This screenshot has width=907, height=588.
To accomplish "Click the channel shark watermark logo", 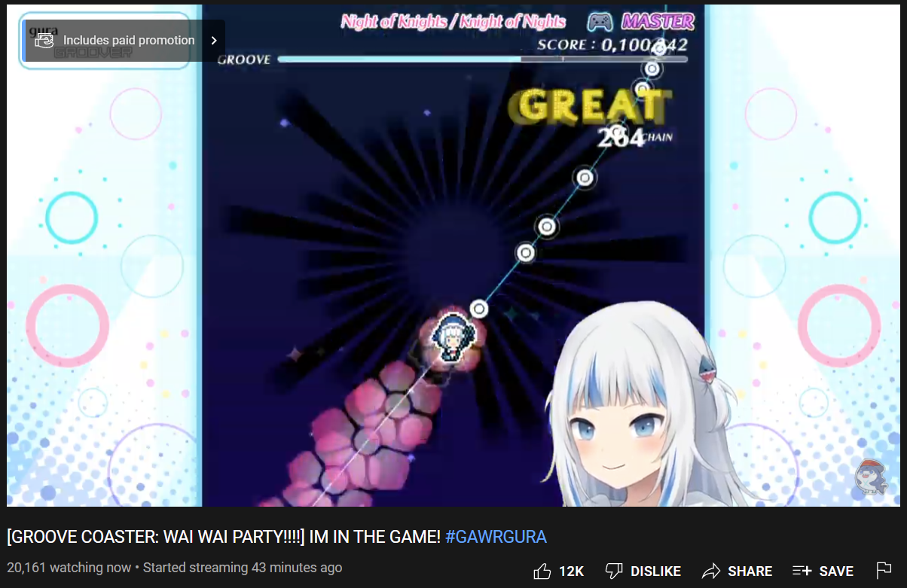I will tap(871, 477).
